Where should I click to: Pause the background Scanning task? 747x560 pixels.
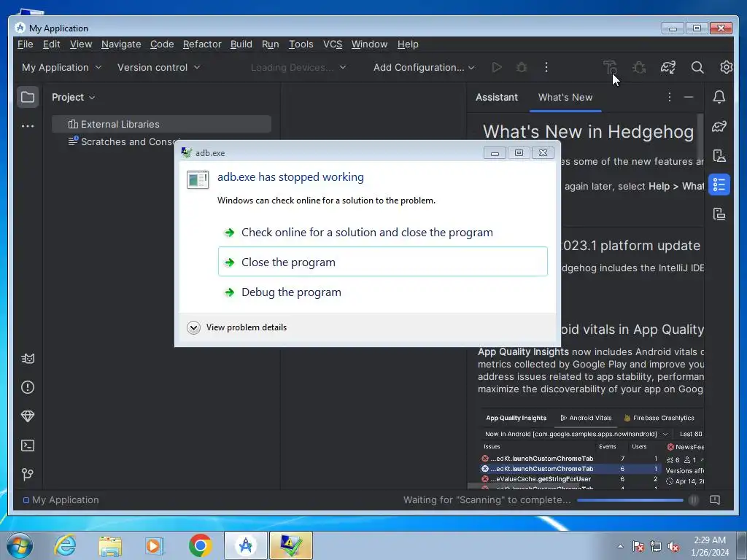point(694,500)
